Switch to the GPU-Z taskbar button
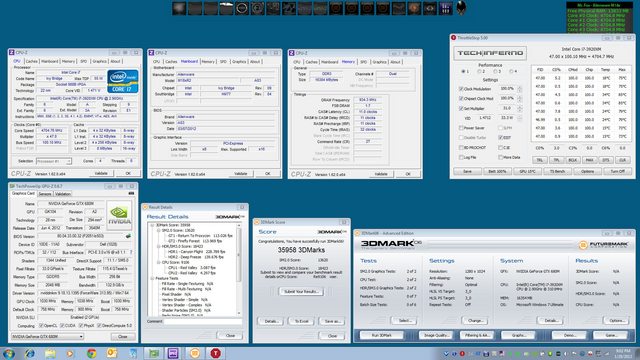This screenshot has width=640, height=360. (153, 353)
